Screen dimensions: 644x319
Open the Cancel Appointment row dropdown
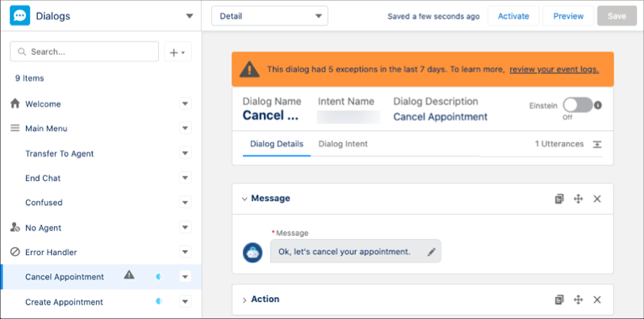point(186,277)
